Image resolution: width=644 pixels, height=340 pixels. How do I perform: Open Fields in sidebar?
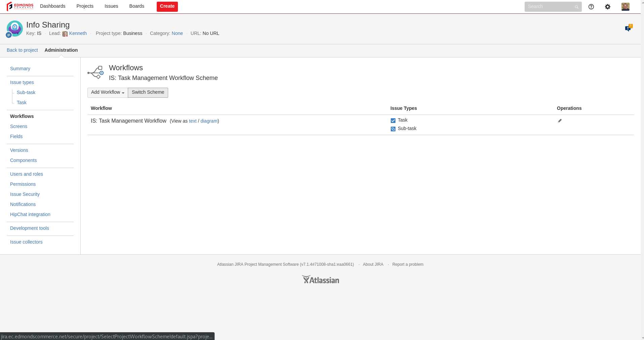16,136
